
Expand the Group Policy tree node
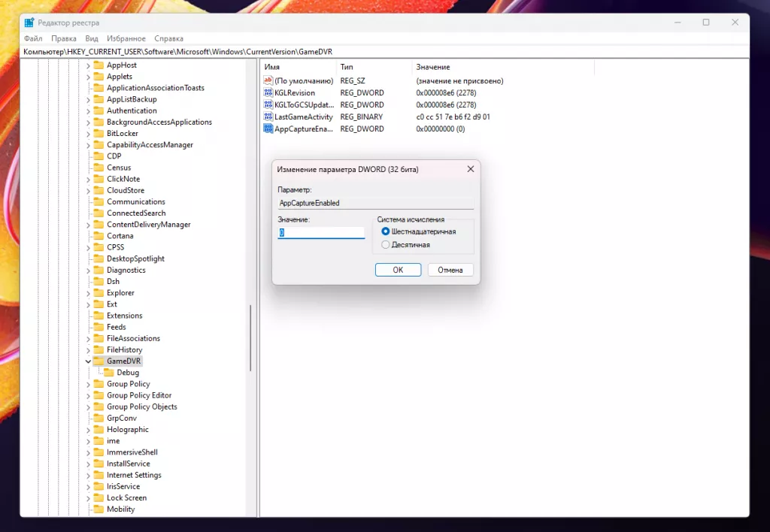click(x=89, y=384)
